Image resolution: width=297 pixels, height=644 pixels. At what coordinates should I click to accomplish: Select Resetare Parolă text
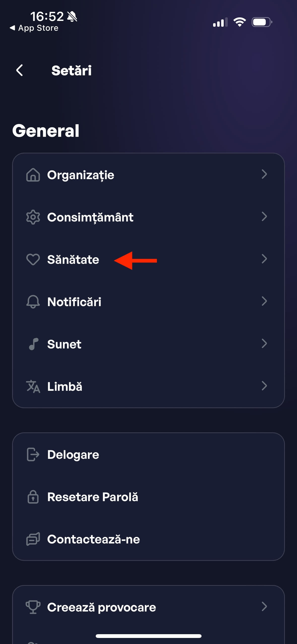pyautogui.click(x=93, y=497)
